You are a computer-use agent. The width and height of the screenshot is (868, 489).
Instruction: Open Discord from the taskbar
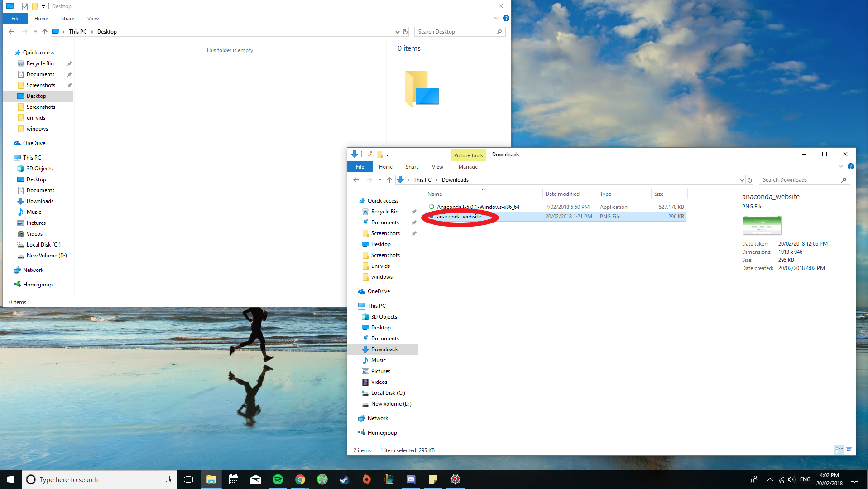pos(411,479)
